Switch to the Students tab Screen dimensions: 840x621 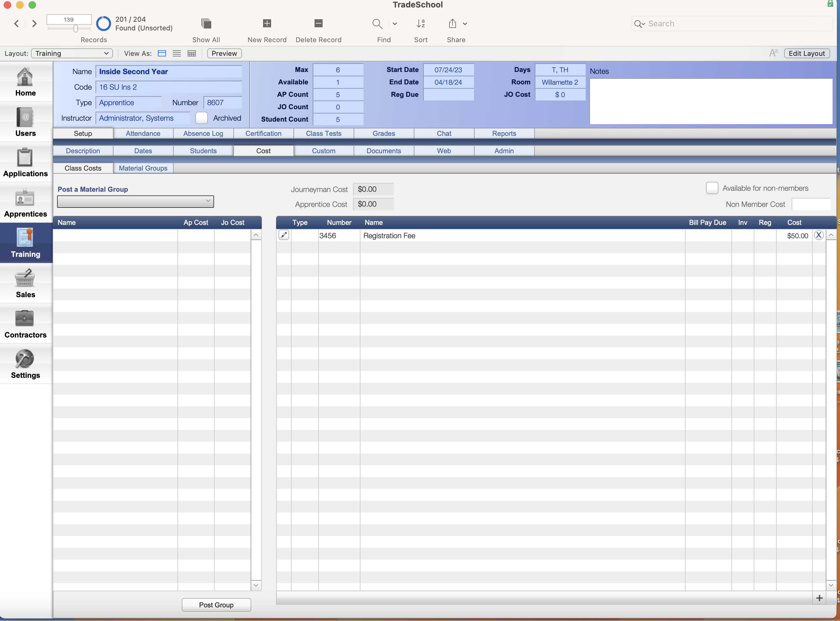tap(203, 151)
